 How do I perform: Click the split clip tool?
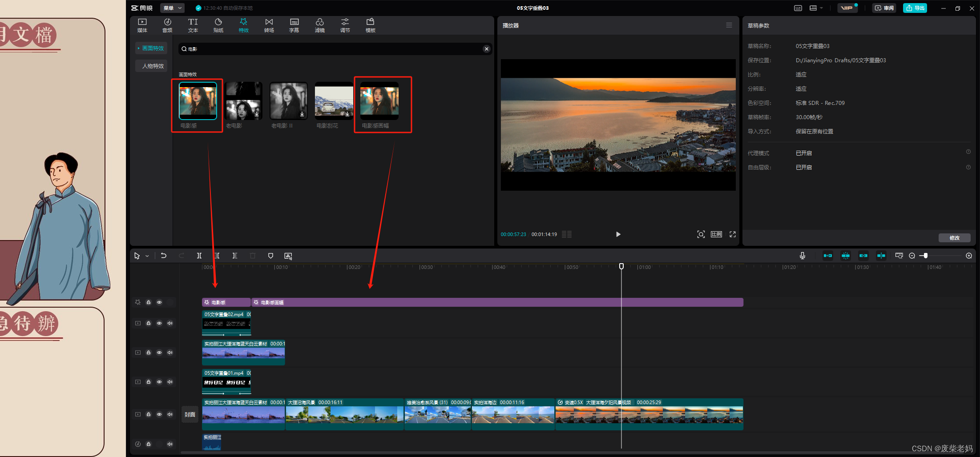point(199,256)
